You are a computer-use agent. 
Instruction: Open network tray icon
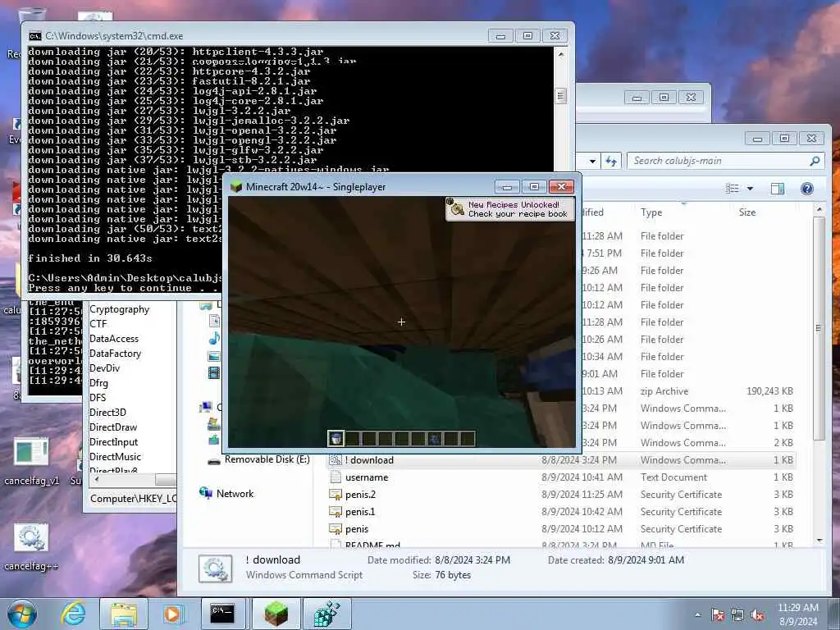tap(737, 615)
